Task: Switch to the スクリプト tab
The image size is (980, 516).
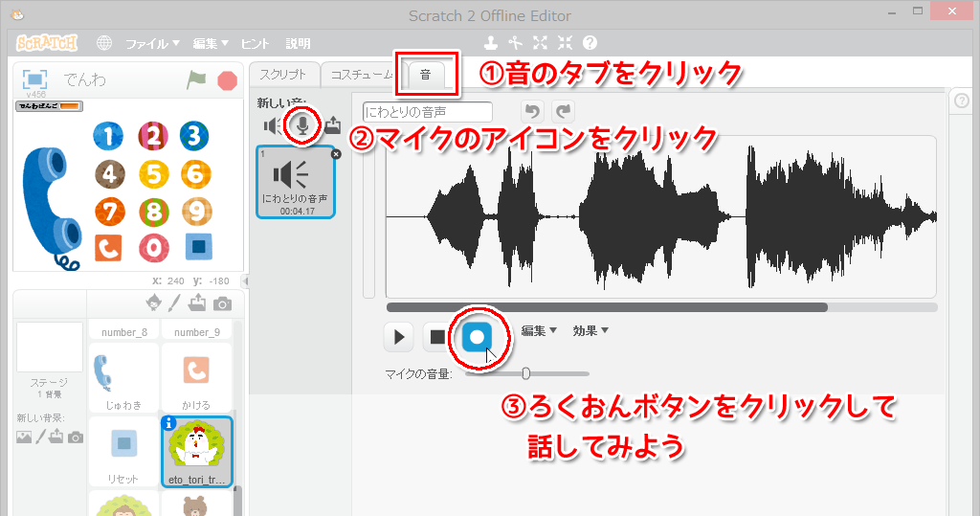Action: pyautogui.click(x=283, y=75)
